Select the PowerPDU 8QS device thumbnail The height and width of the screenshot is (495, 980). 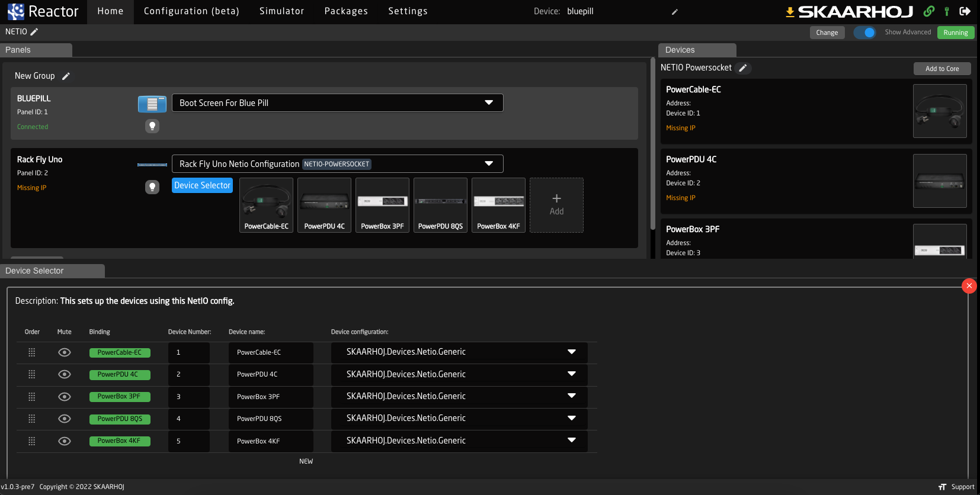440,205
